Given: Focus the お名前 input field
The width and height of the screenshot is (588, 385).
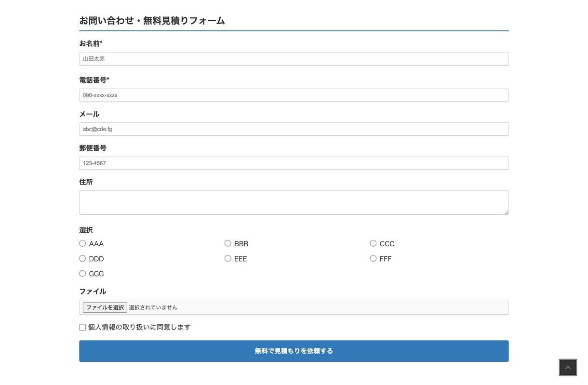Looking at the screenshot, I should 294,59.
